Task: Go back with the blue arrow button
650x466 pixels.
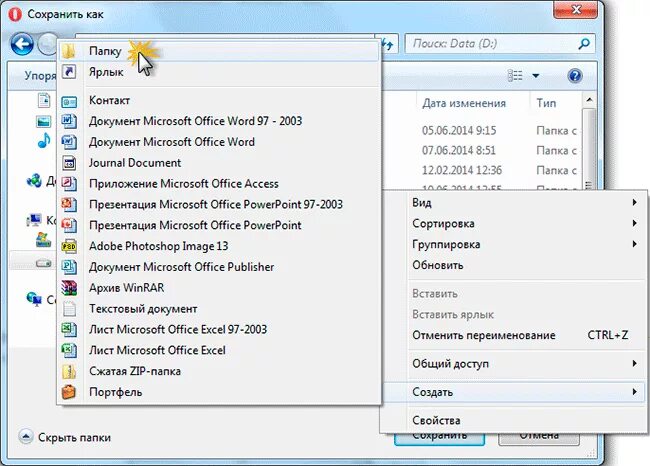Action: click(22, 44)
